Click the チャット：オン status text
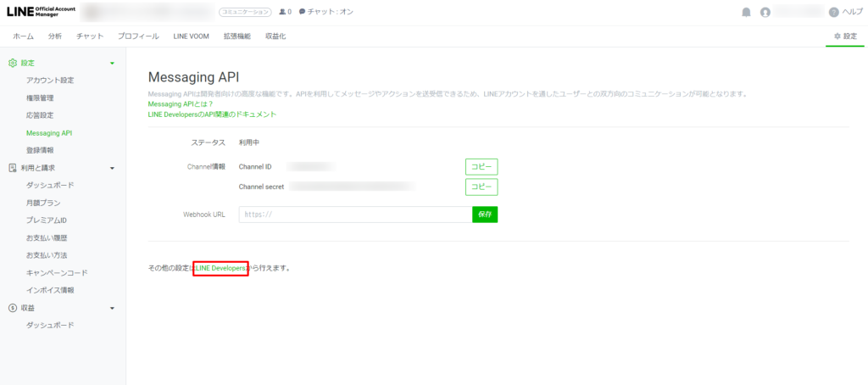This screenshot has height=385, width=868. coord(330,12)
